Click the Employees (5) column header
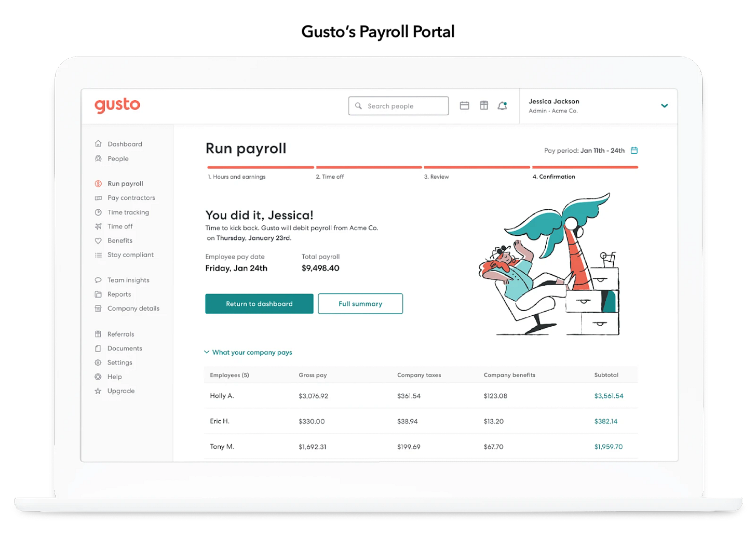 230,375
